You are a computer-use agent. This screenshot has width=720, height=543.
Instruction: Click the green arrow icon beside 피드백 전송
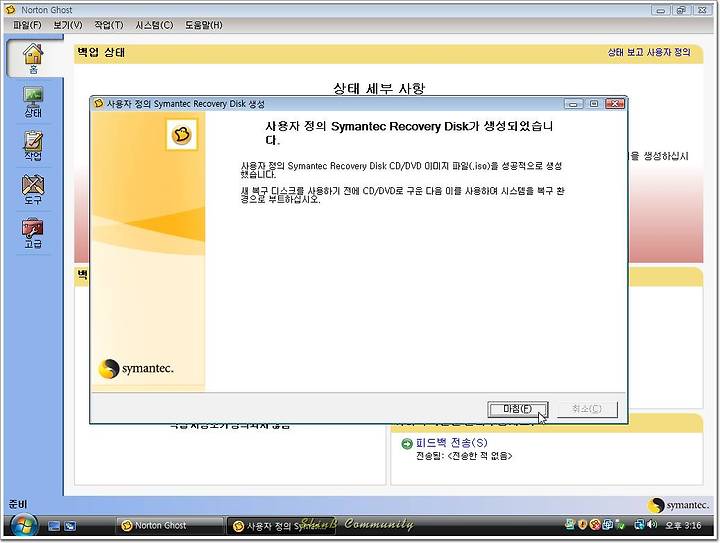[x=407, y=443]
